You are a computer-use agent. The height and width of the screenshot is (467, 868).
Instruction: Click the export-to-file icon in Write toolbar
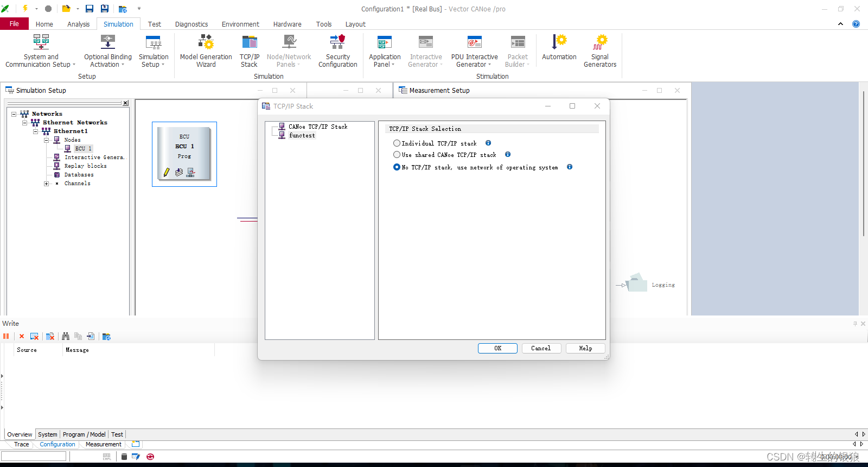(x=91, y=337)
